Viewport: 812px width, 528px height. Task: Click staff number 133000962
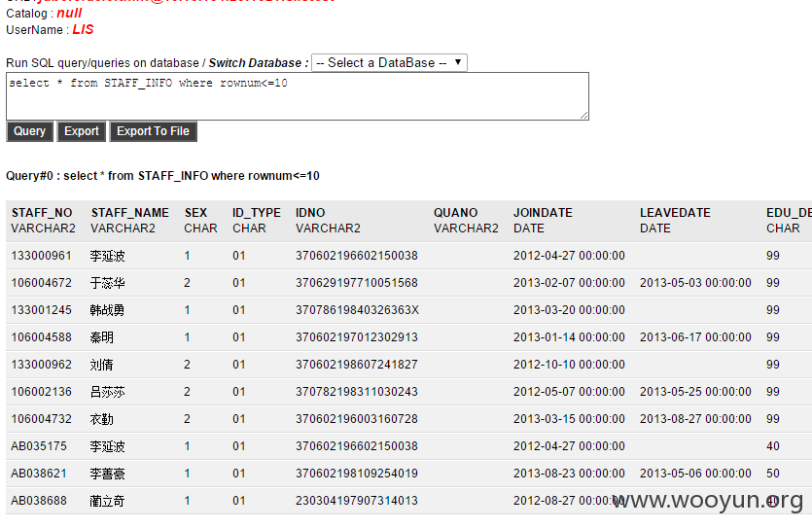coord(42,365)
